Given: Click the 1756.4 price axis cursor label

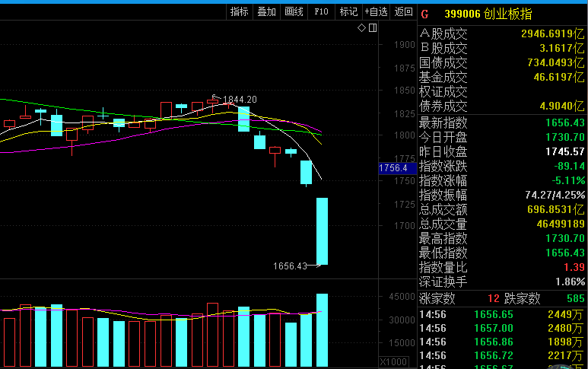Looking at the screenshot, I should [398, 168].
